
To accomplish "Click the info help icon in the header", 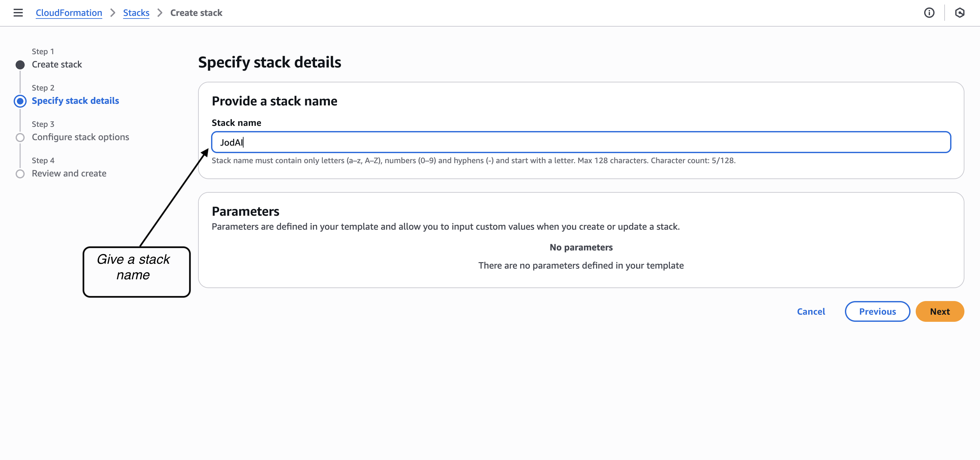I will [x=930, y=13].
